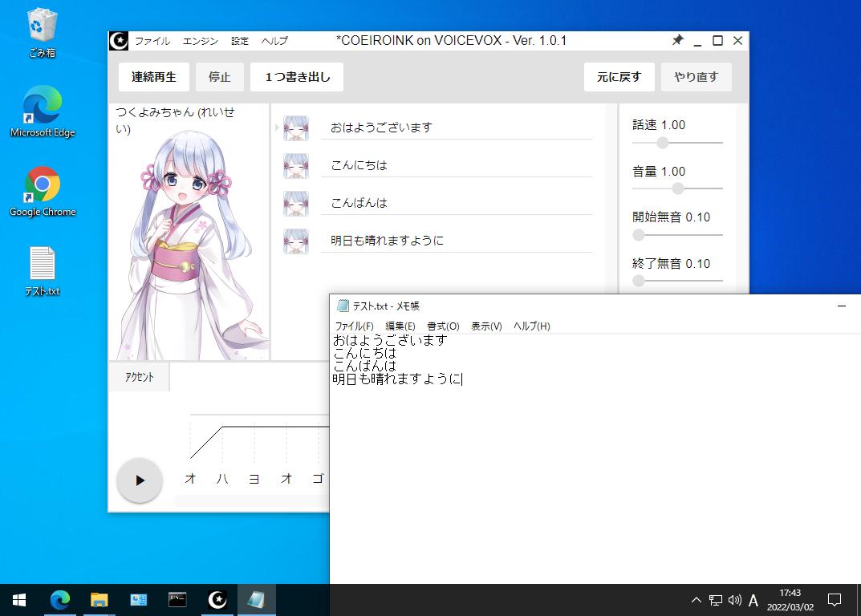Select Microsoft Edge desktop shortcut
Image resolution: width=861 pixels, height=616 pixels.
tap(43, 111)
